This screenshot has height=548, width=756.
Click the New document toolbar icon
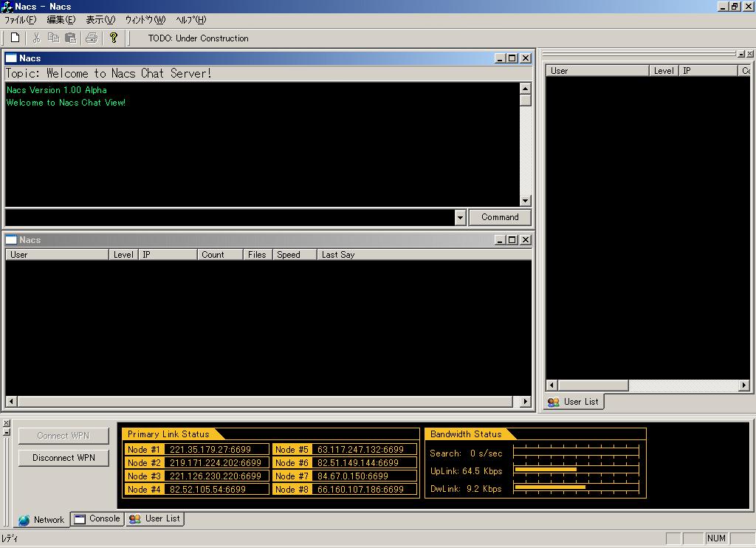[x=16, y=38]
